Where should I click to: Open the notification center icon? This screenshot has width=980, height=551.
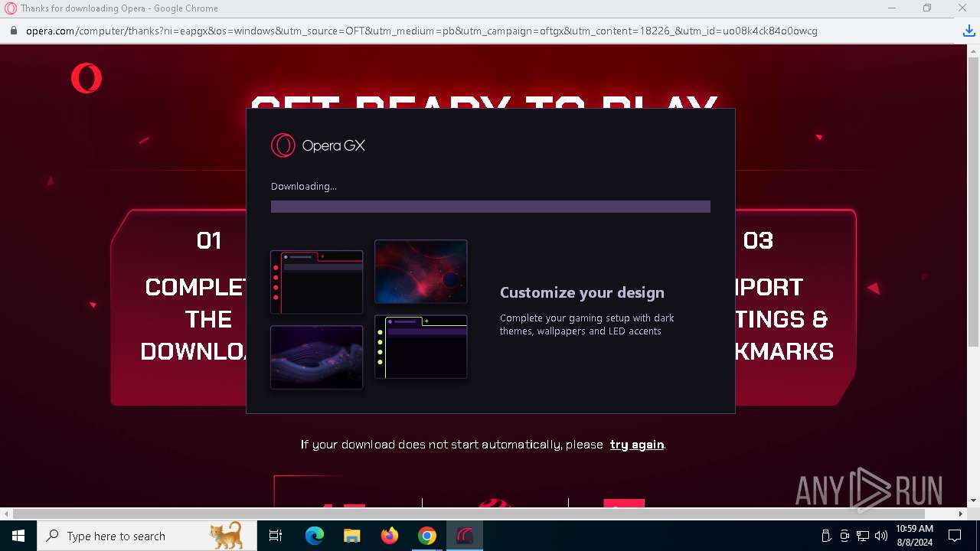(955, 536)
